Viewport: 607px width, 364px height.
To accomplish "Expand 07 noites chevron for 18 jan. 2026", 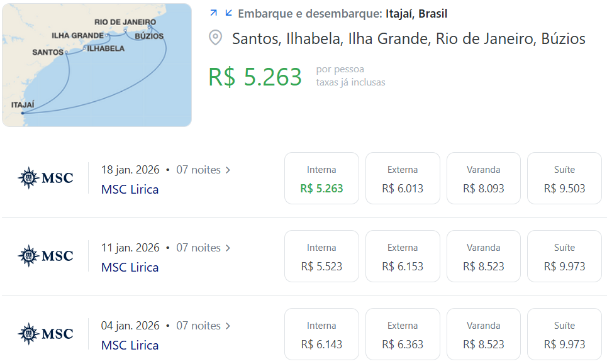I will [x=228, y=170].
